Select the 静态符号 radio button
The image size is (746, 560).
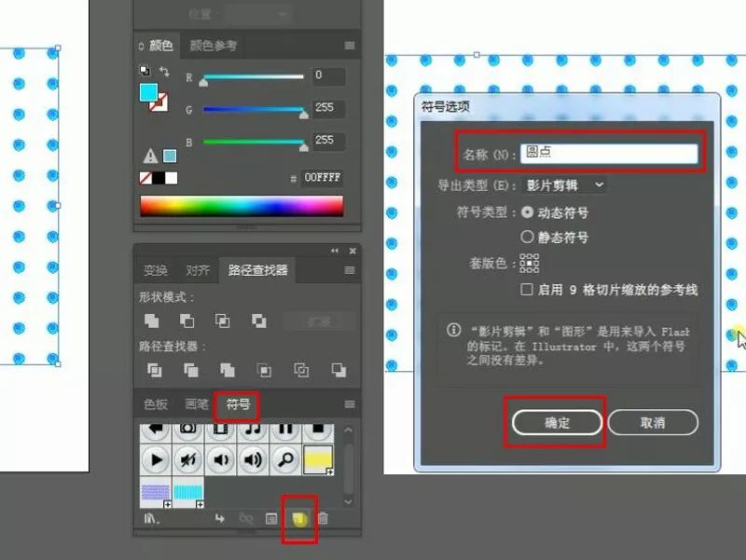click(x=528, y=238)
